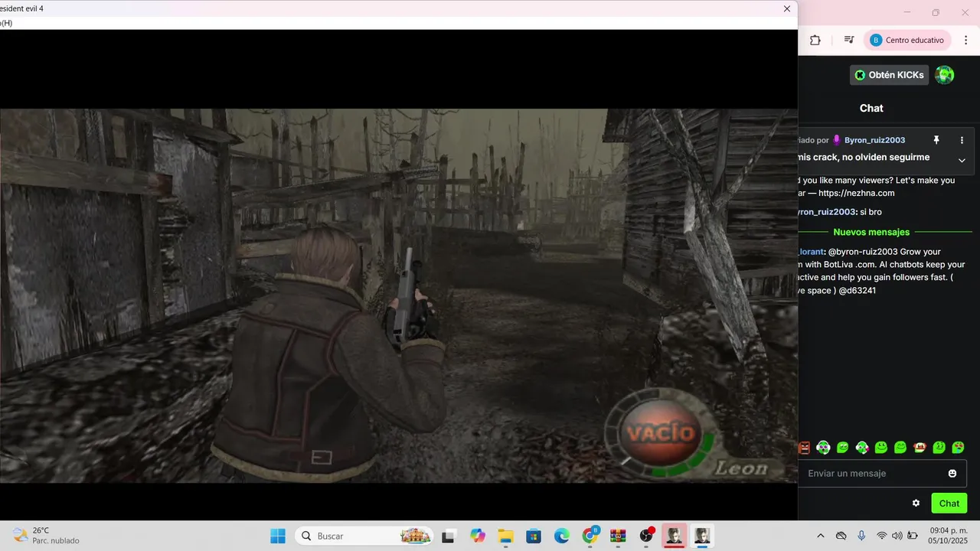Open the Kick user avatar menu

[945, 75]
